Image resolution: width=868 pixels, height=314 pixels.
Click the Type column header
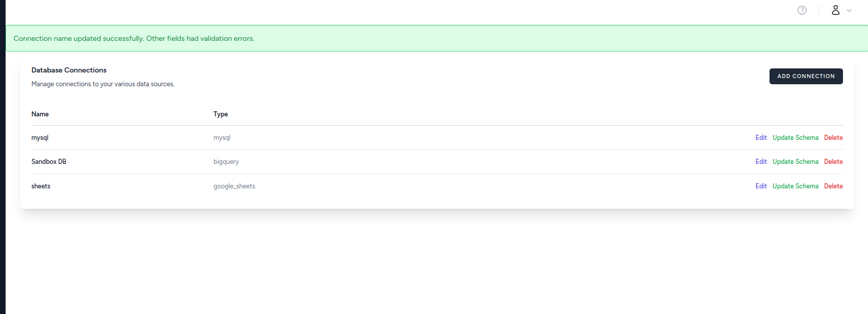click(220, 114)
